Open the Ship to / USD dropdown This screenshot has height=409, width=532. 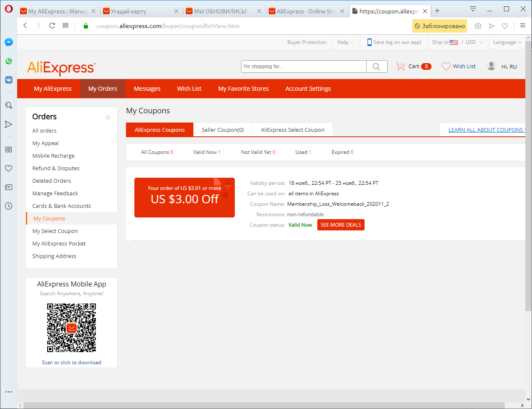pos(457,42)
